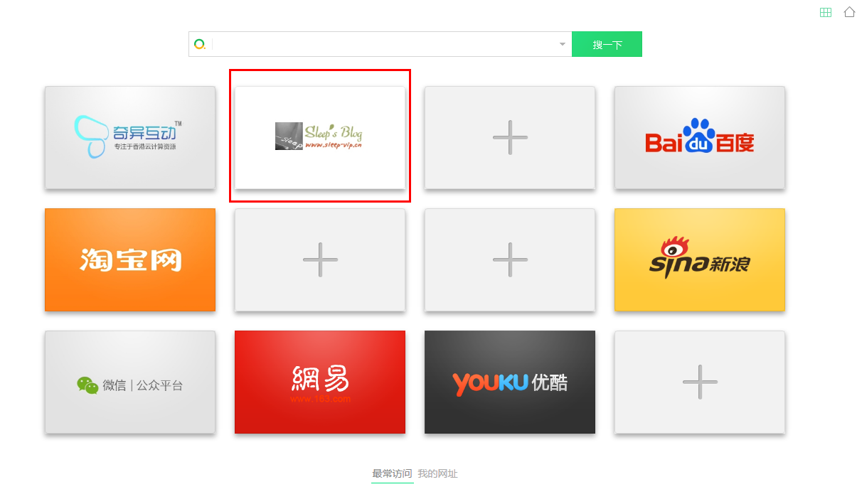Visit the 淘宝网 tile
The width and height of the screenshot is (857, 504).
coord(130,259)
